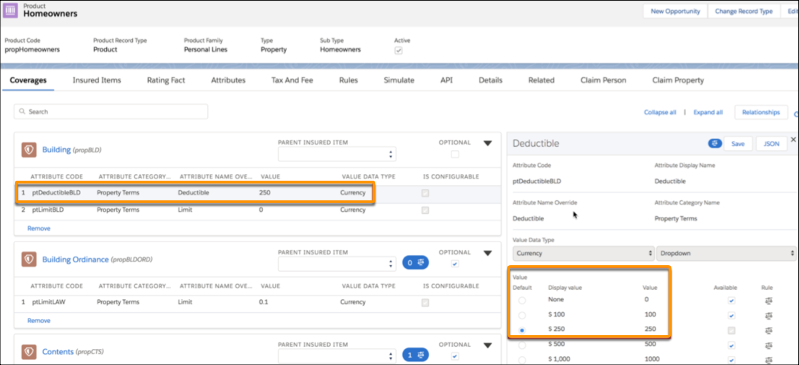Open the Simulate tab

click(399, 80)
